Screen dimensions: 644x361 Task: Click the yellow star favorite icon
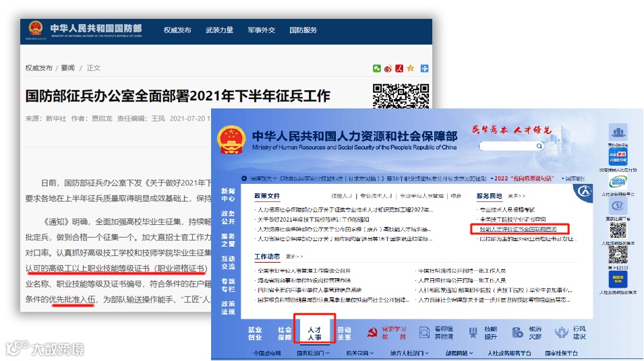pos(410,69)
